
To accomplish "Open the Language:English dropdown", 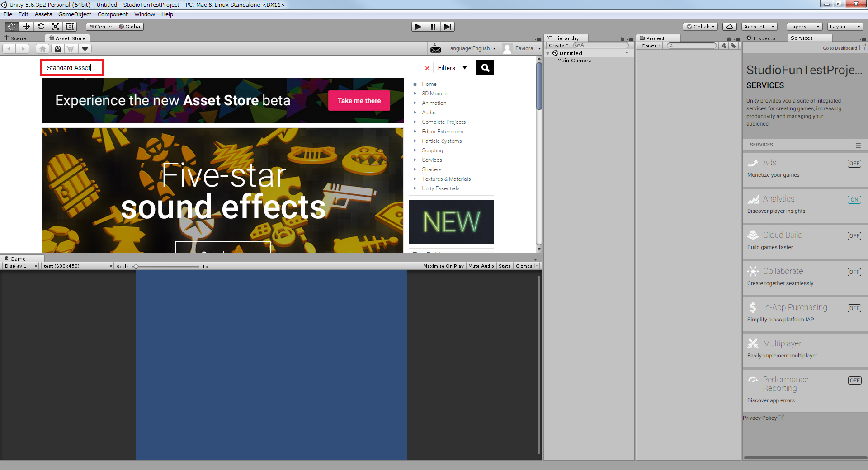I will click(471, 48).
